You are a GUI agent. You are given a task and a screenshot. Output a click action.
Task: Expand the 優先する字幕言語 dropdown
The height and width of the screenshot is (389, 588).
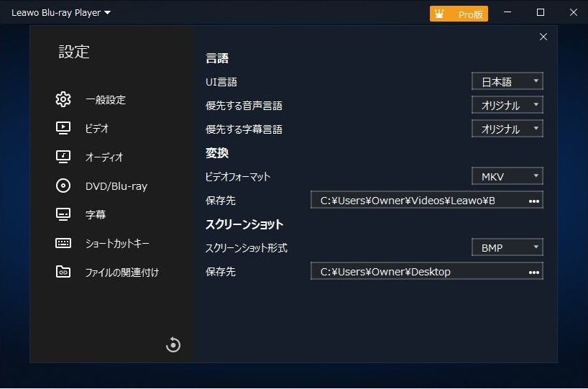pyautogui.click(x=507, y=129)
